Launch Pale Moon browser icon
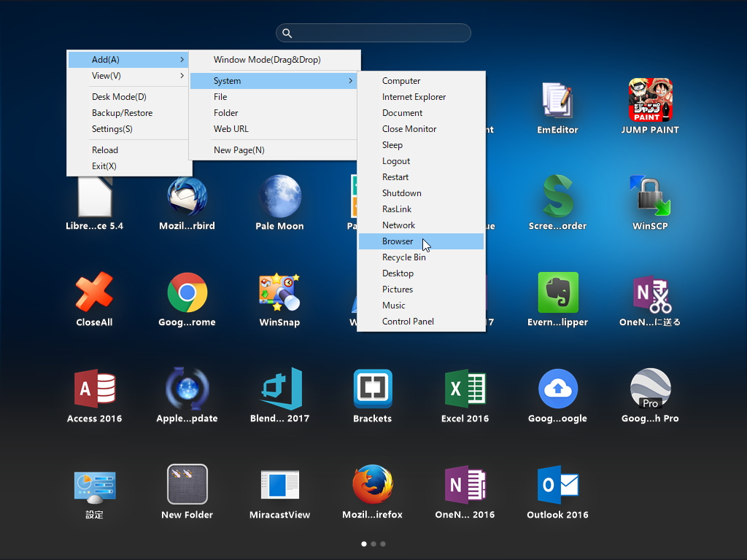Screen dimensions: 747x560 tap(279, 196)
